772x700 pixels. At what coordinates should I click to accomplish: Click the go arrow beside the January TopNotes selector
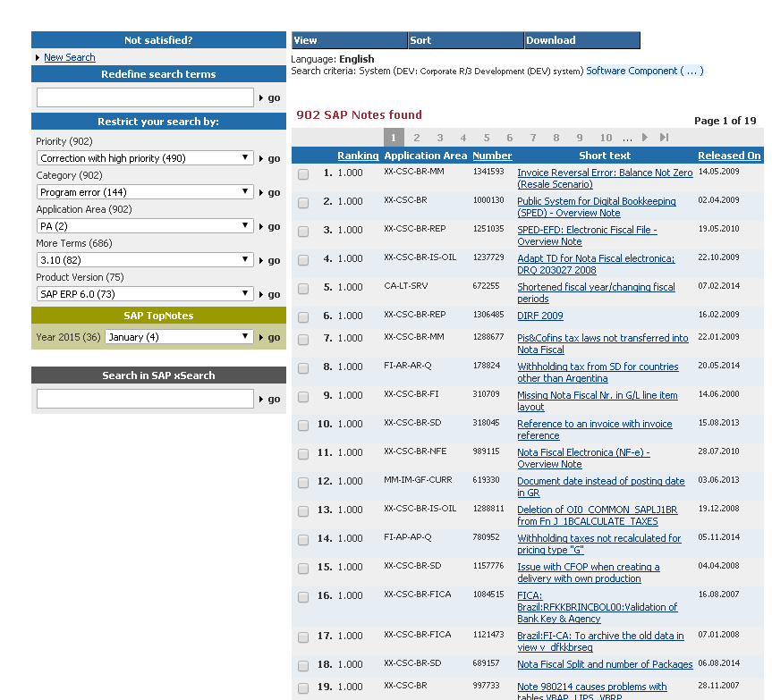click(271, 337)
